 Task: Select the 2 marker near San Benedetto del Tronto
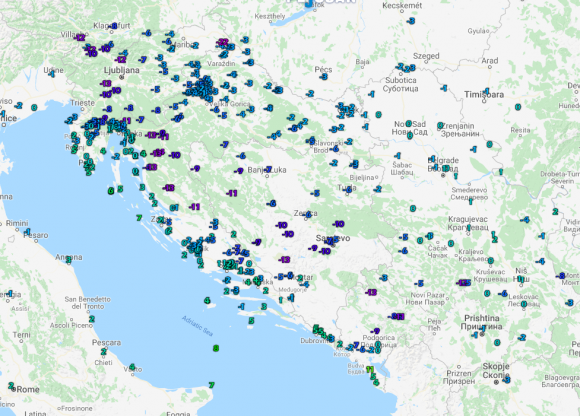click(x=92, y=319)
